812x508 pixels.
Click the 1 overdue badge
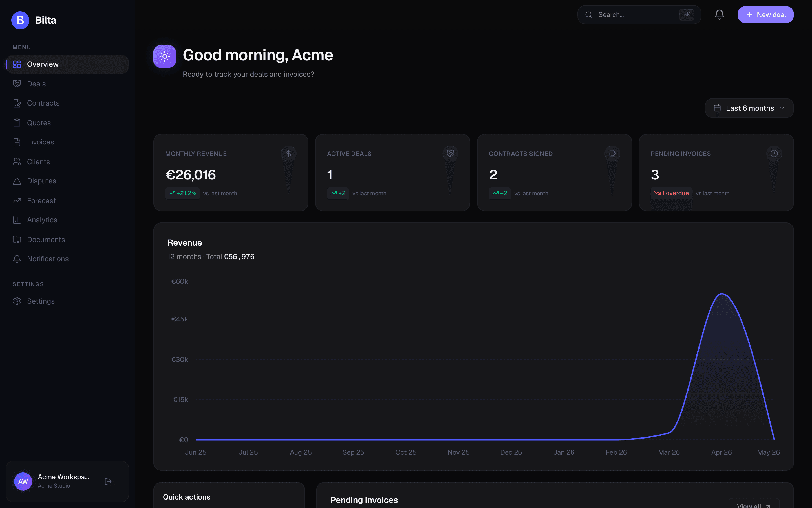coord(671,193)
